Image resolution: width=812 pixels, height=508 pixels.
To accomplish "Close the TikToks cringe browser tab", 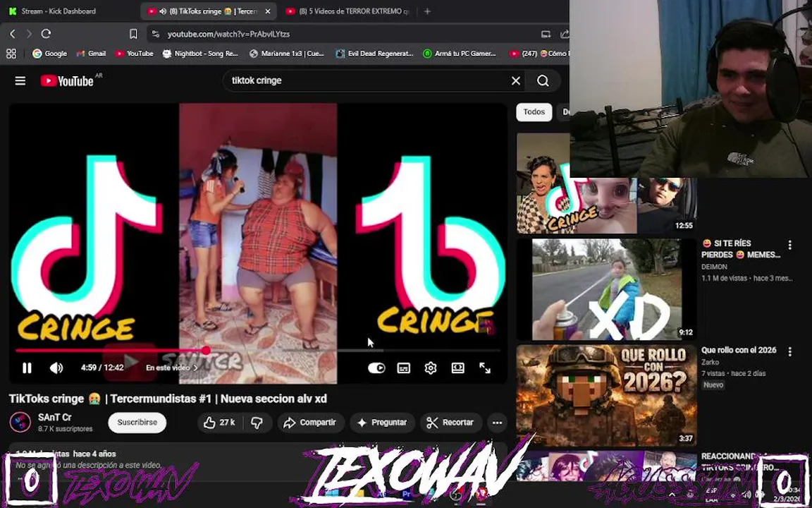I will 268,11.
